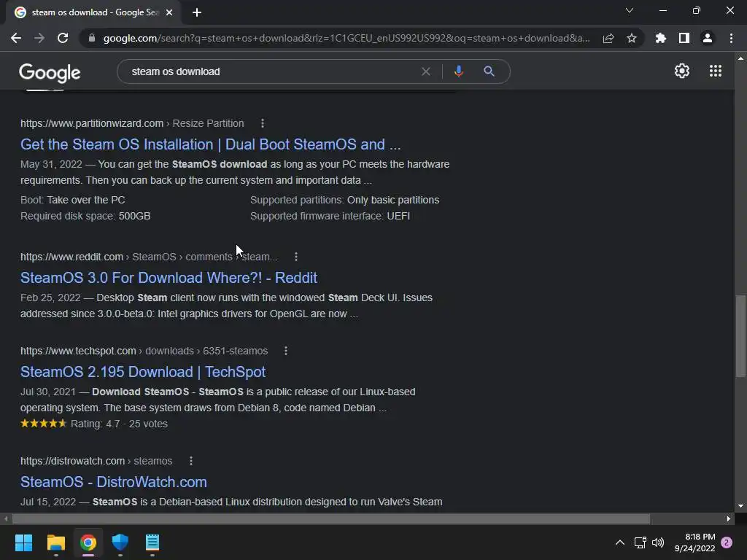The width and height of the screenshot is (747, 560).
Task: Click the reddit.com URL breadcrumb
Action: pos(149,257)
